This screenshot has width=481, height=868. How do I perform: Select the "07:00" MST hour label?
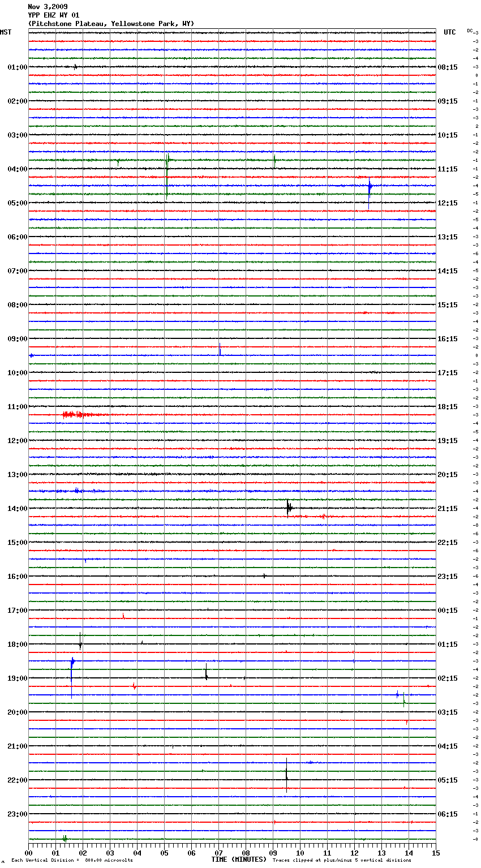pos(18,271)
